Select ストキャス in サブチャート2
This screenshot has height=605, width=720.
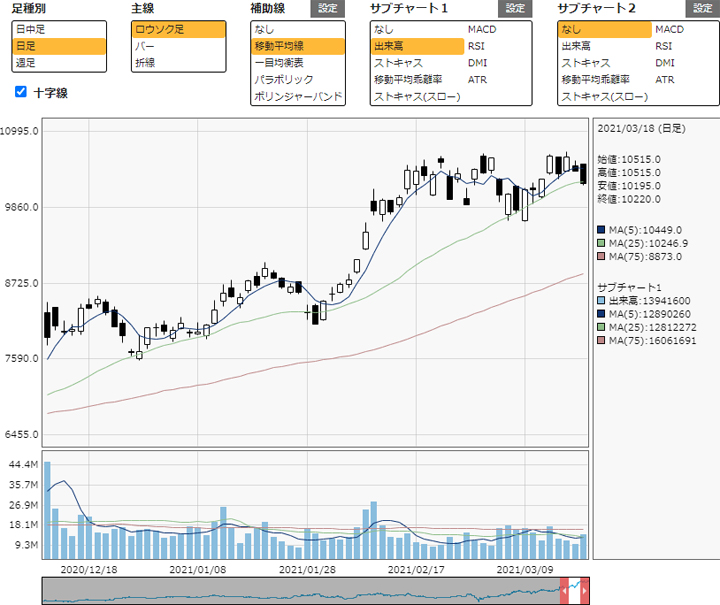[x=605, y=63]
